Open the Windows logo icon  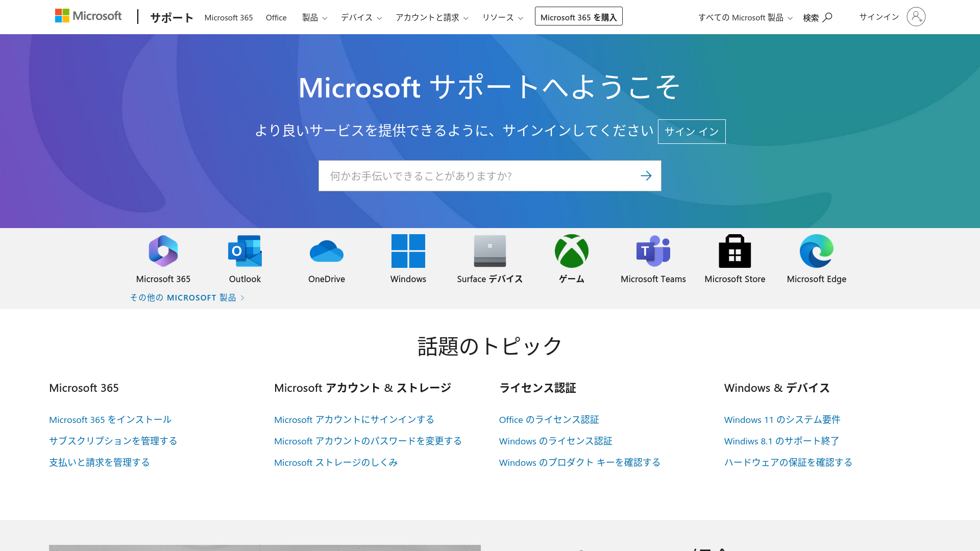tap(408, 251)
